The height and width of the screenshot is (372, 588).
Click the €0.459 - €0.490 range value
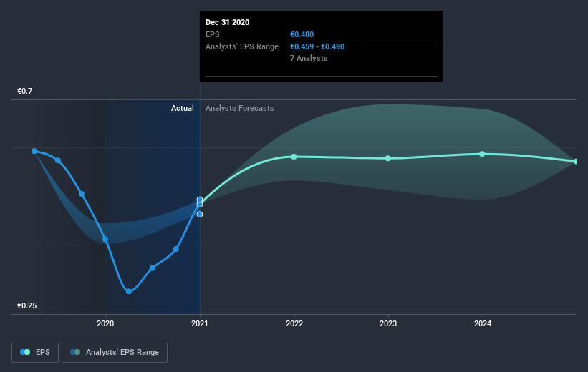coord(317,46)
